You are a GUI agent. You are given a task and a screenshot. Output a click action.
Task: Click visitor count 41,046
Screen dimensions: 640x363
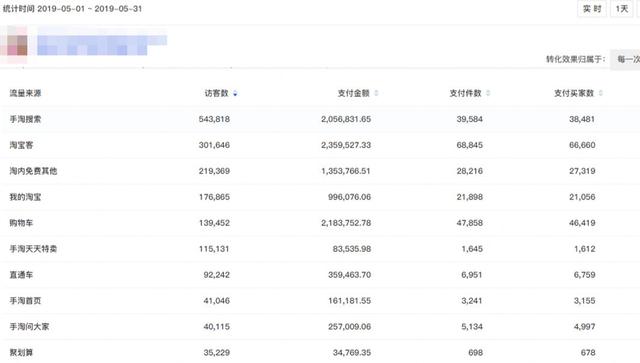pyautogui.click(x=217, y=301)
